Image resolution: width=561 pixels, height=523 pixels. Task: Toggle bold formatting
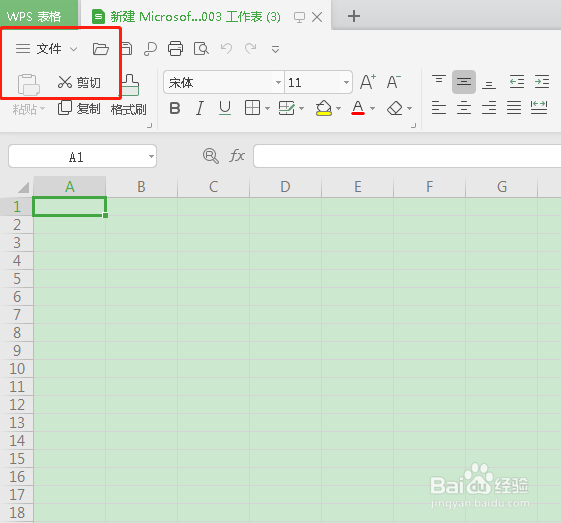pos(175,108)
